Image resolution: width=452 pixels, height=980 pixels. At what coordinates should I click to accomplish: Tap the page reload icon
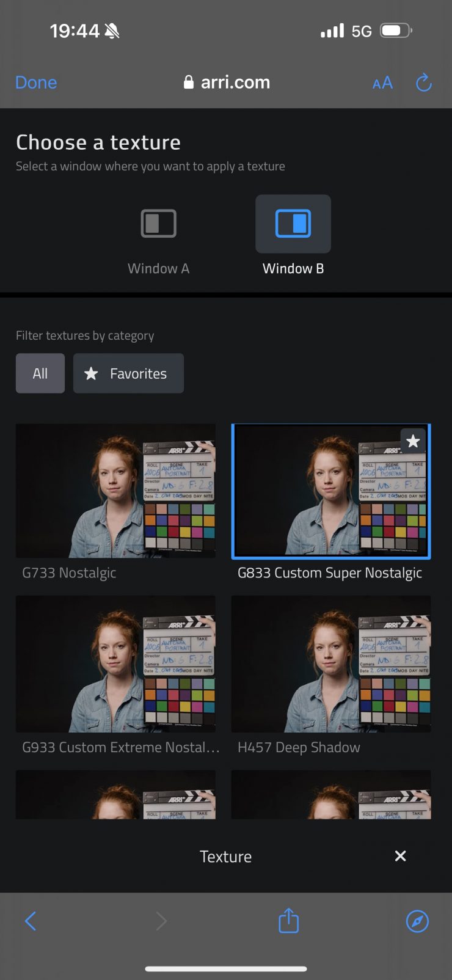click(423, 82)
